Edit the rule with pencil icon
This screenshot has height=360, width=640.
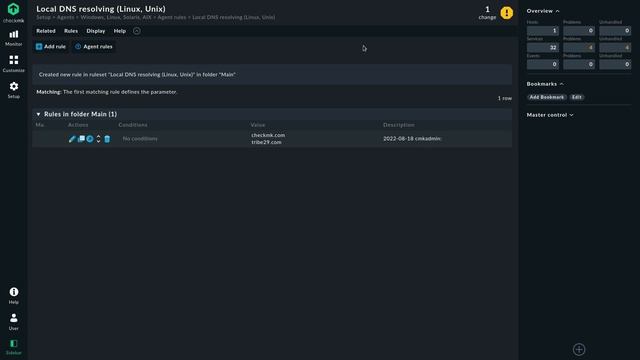click(72, 139)
